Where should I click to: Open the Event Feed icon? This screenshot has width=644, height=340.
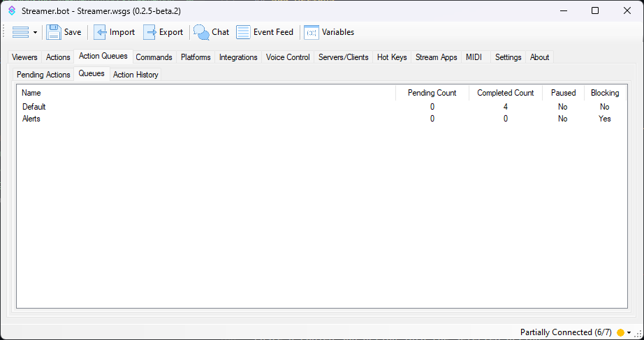click(243, 32)
